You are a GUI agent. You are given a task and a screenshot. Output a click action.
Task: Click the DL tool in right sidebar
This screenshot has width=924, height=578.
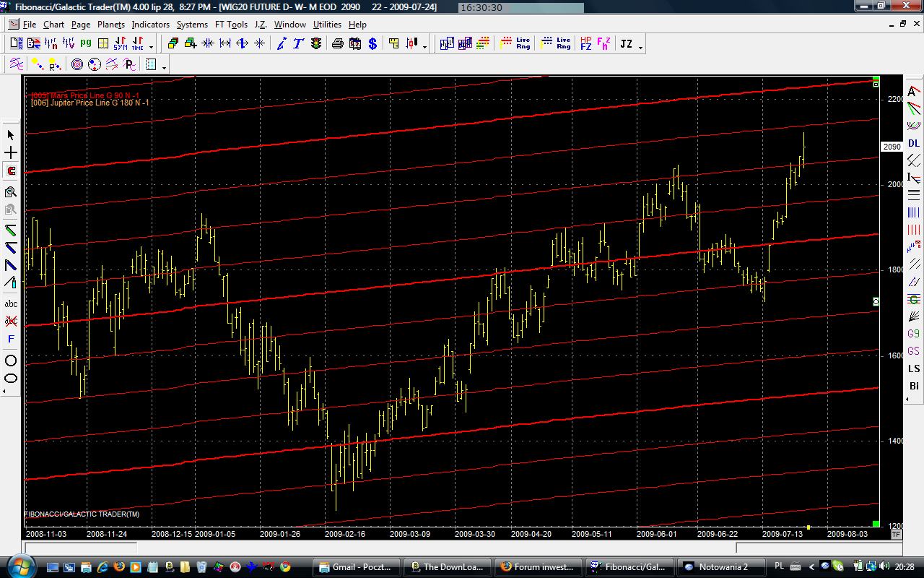coord(914,143)
